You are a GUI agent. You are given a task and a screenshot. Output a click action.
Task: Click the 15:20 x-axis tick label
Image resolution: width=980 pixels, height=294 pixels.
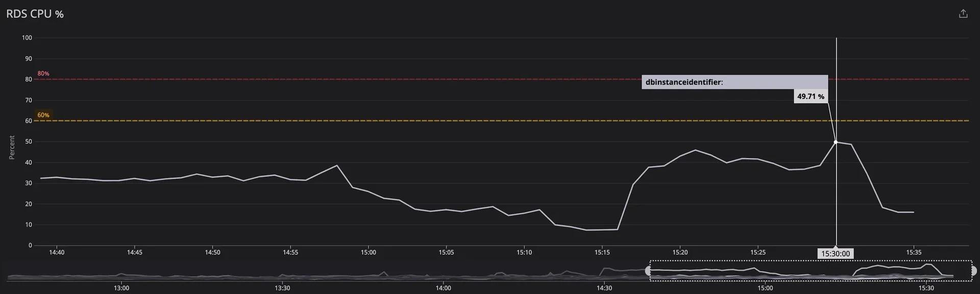tap(680, 252)
